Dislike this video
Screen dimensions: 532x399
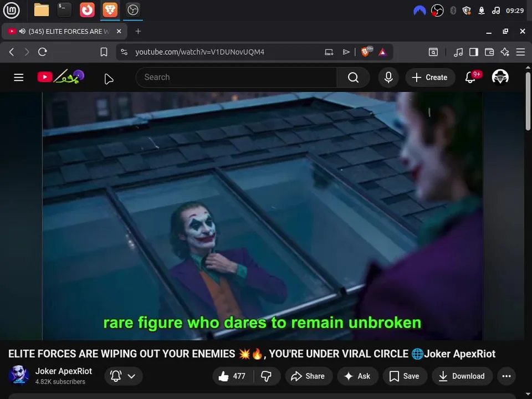pos(267,376)
